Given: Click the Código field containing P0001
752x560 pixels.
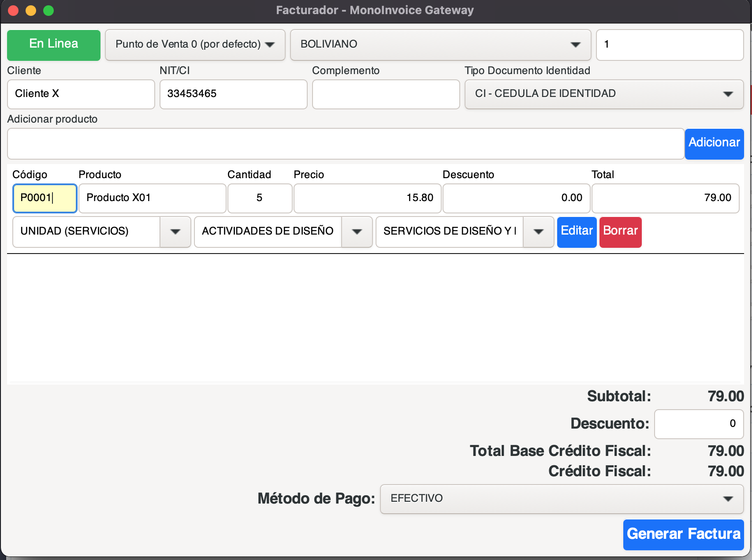Looking at the screenshot, I should pos(45,198).
